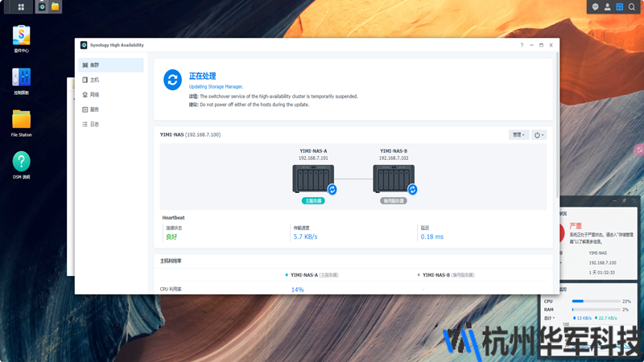Click the High Availability help question mark

[522, 45]
